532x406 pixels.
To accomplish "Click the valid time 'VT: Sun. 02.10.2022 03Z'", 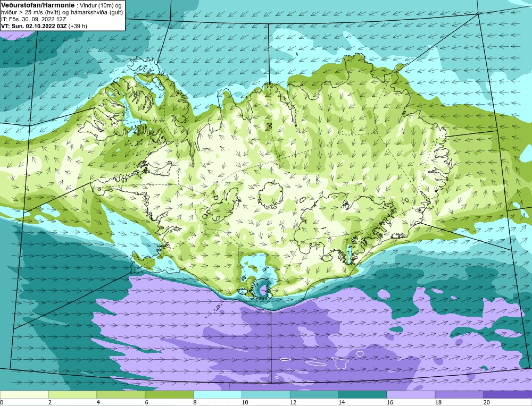I will point(34,26).
